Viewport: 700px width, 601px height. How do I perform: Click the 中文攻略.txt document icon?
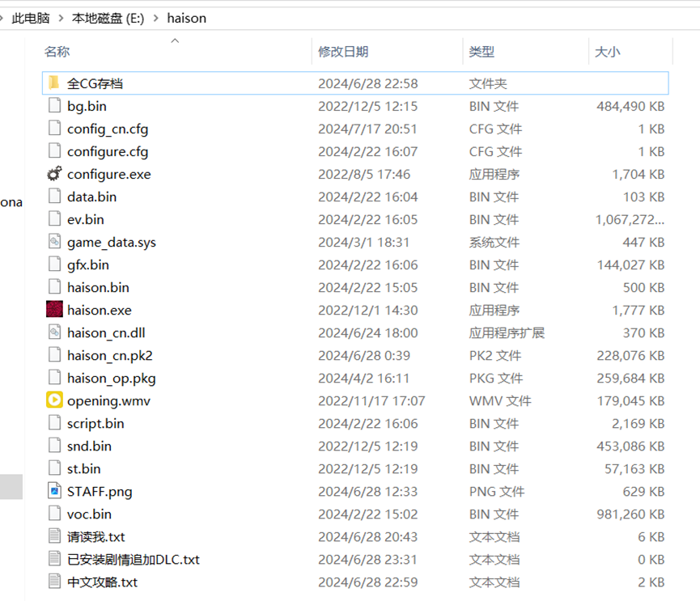click(x=54, y=582)
